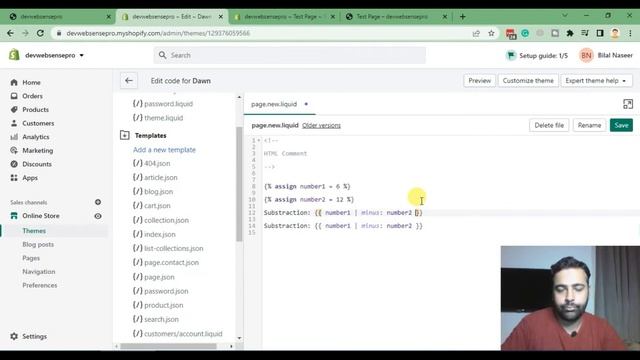Open Blog posts section
This screenshot has width=640, height=360.
point(38,244)
